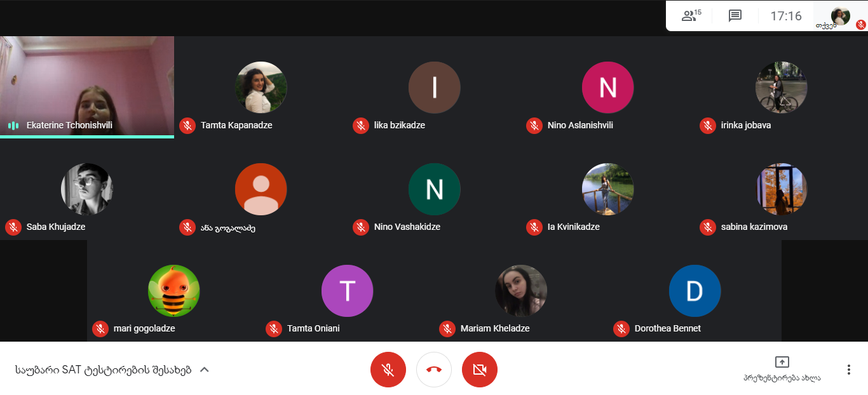Click the muted mic icon beside Nino Aslanishvili

click(534, 126)
